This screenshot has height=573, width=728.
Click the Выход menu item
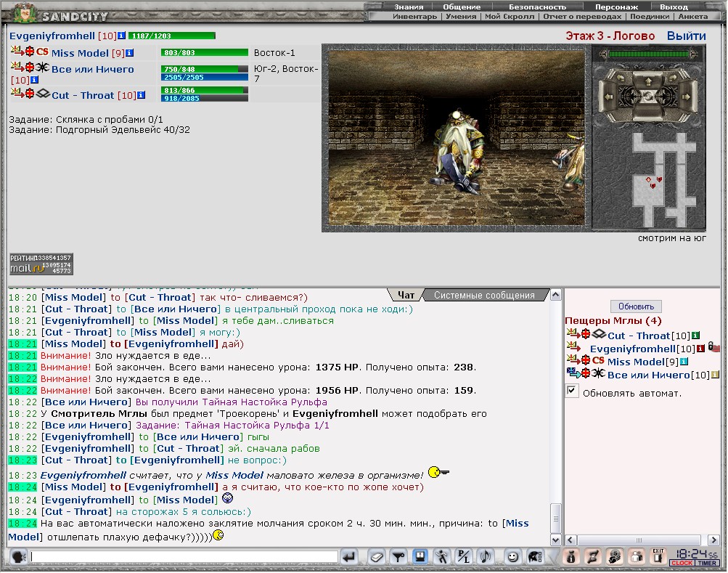[x=674, y=7]
